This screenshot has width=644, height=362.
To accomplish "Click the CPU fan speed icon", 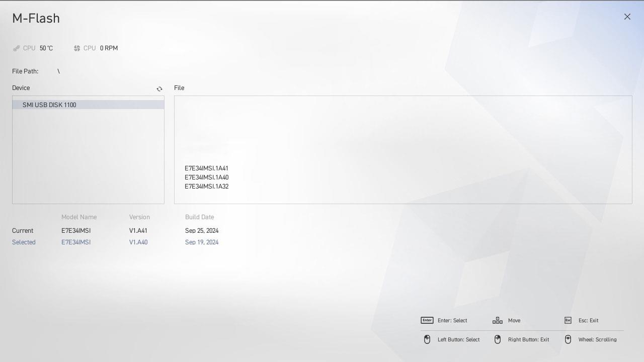I will (77, 48).
